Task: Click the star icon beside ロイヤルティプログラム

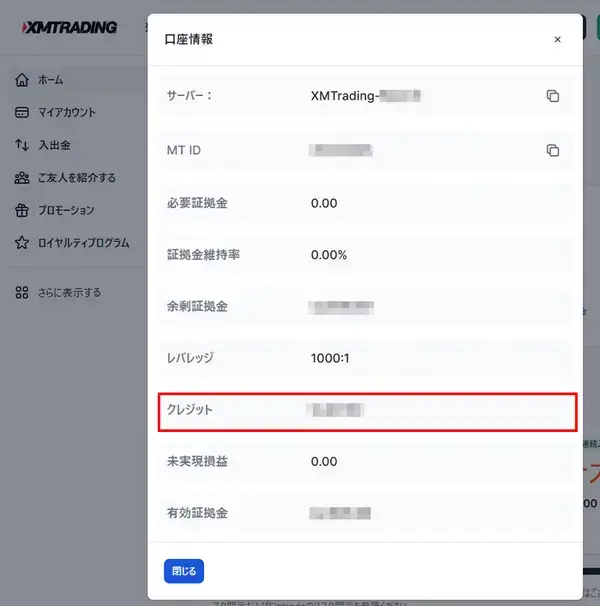Action: click(x=22, y=243)
